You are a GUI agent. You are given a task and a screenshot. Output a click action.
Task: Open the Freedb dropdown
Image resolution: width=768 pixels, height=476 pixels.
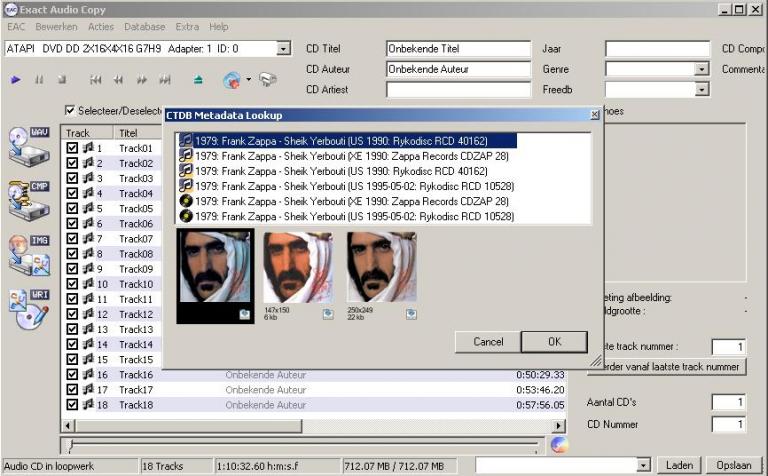coord(701,89)
